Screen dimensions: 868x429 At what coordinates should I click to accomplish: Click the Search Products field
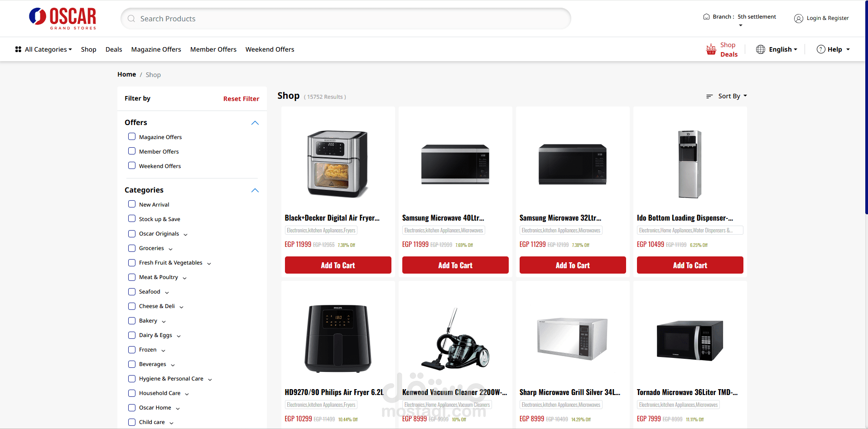(346, 19)
